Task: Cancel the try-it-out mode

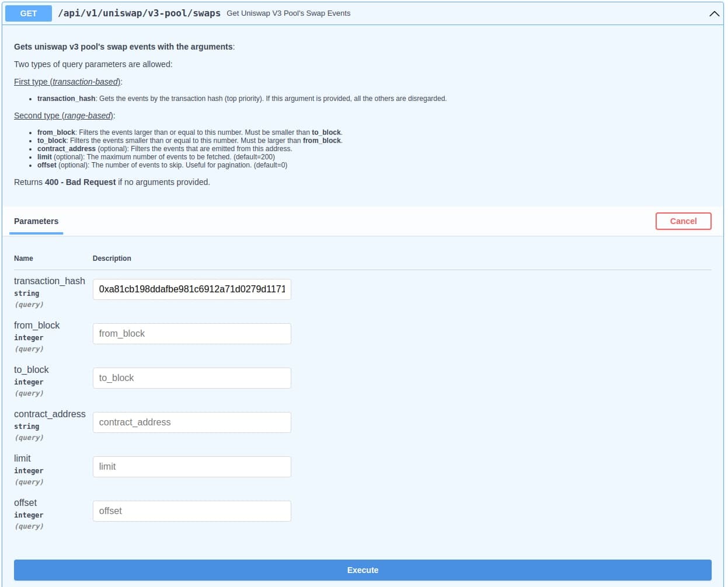Action: (x=683, y=221)
